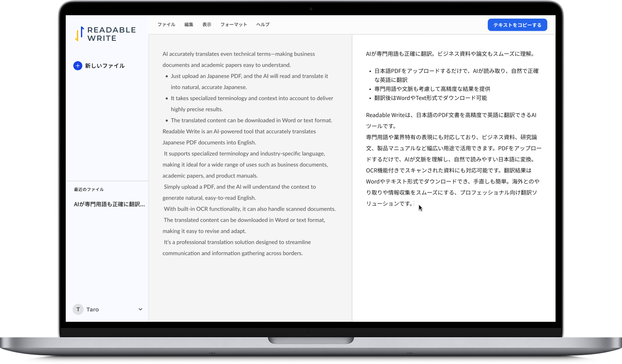
Task: Click the Readable Write logo
Action: coord(106,34)
